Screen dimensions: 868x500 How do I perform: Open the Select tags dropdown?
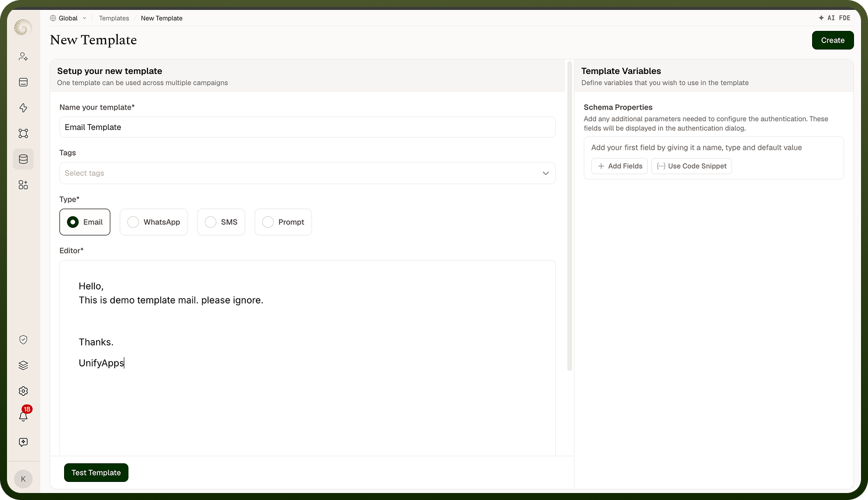308,173
